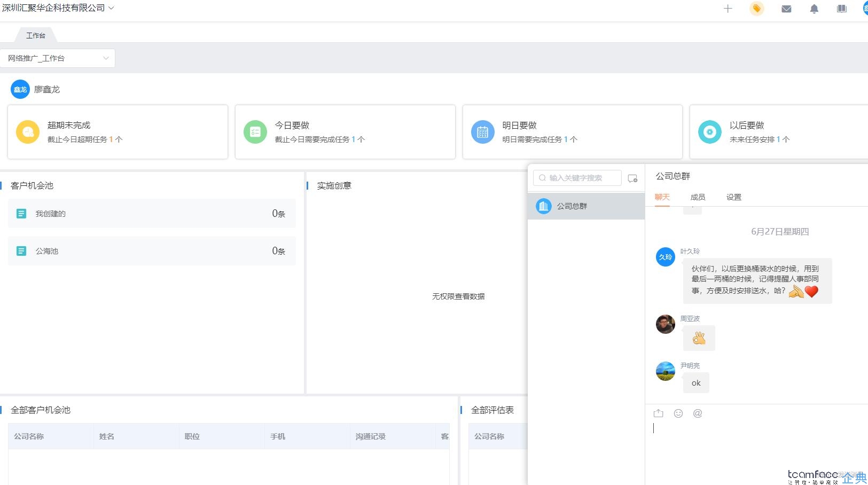This screenshot has width=868, height=485.
Task: Click the @ mention icon in chat
Action: click(698, 413)
